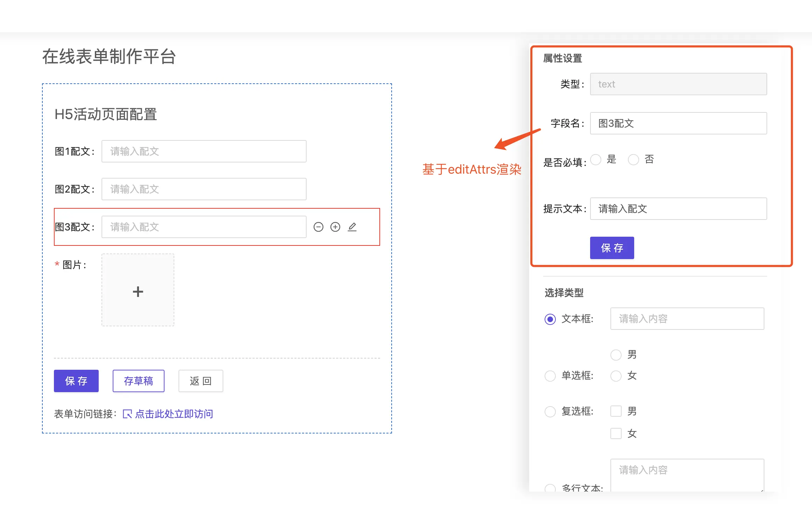Edit the 图3配文 field with pencil icon
The width and height of the screenshot is (812, 514).
[352, 227]
